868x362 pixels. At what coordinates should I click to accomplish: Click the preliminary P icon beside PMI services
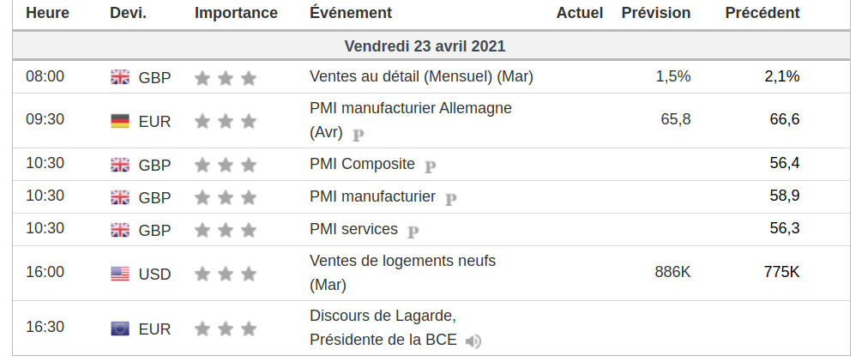pos(413,231)
